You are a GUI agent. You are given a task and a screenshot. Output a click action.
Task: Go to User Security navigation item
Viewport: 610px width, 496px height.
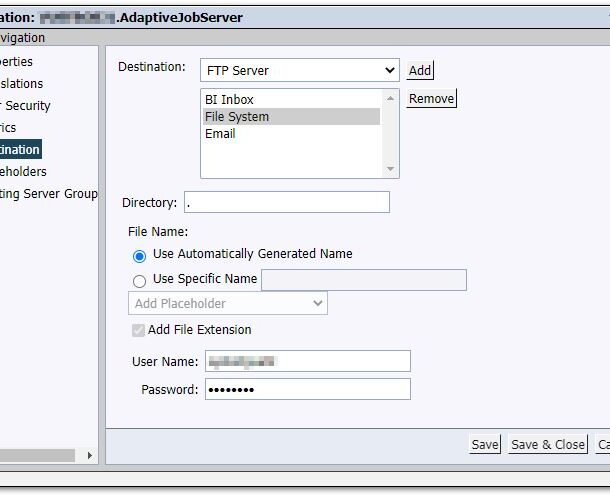(25, 105)
